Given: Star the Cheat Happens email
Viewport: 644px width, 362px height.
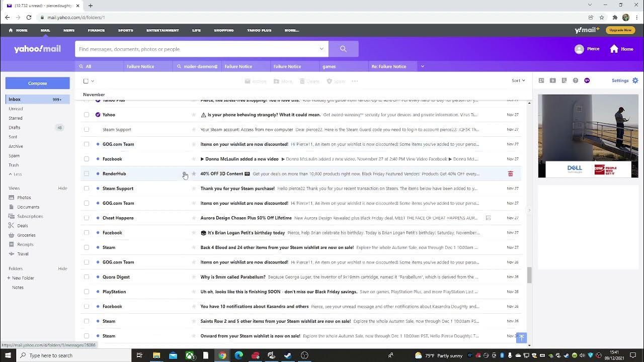Looking at the screenshot, I should tap(194, 218).
